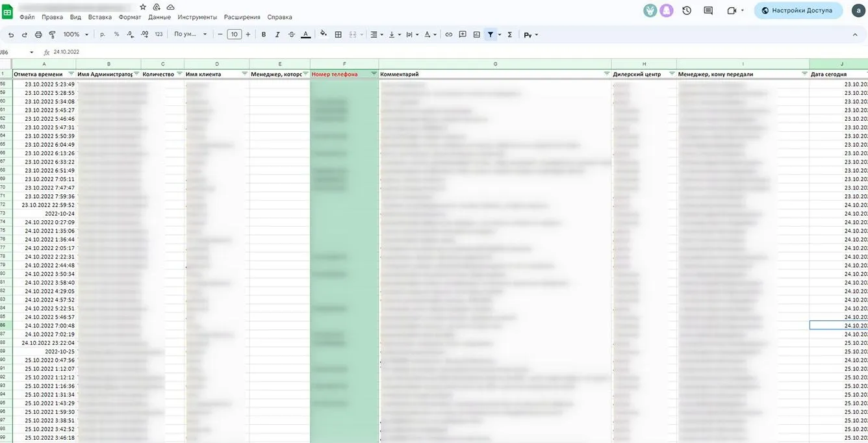Viewport: 868px width, 443px height.
Task: Click the 'Настройки Доступа' share button
Action: click(798, 10)
